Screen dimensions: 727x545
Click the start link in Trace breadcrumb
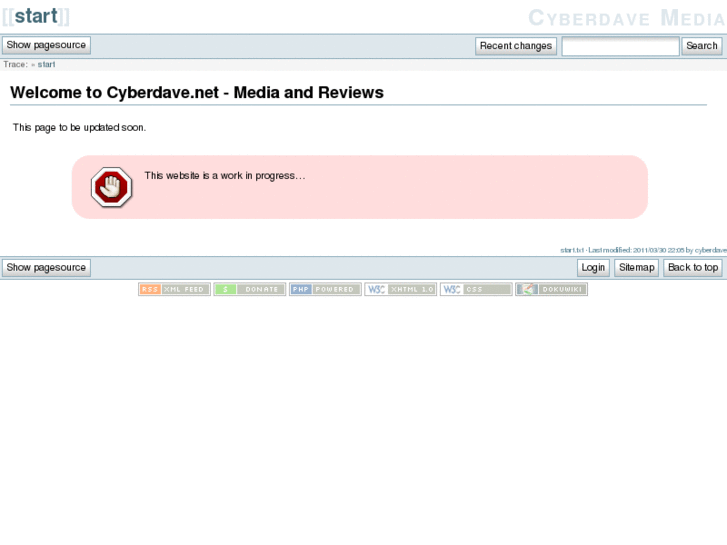[x=46, y=64]
